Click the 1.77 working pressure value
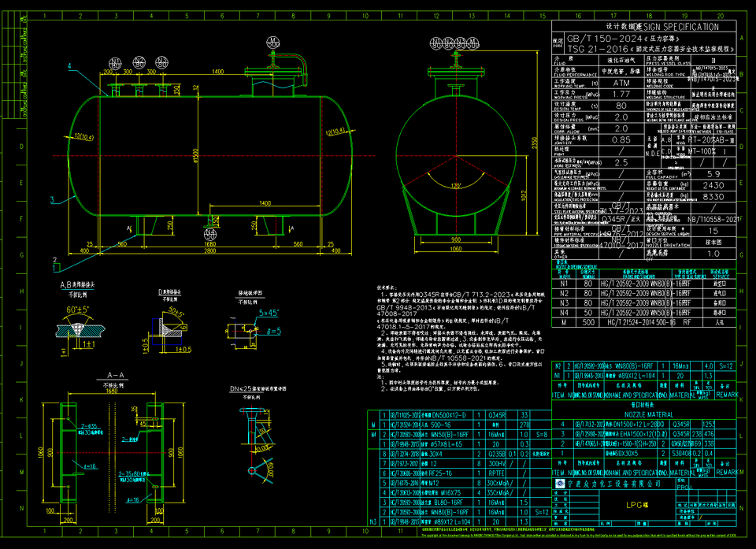This screenshot has width=756, height=549. (x=621, y=94)
